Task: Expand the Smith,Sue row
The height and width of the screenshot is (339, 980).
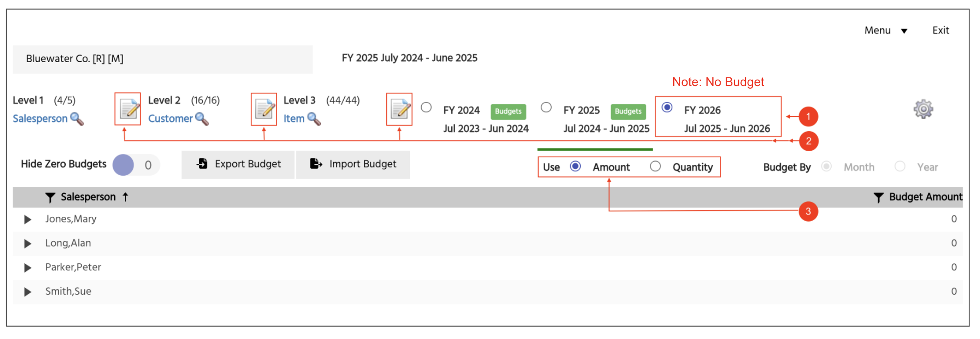Action: (27, 292)
